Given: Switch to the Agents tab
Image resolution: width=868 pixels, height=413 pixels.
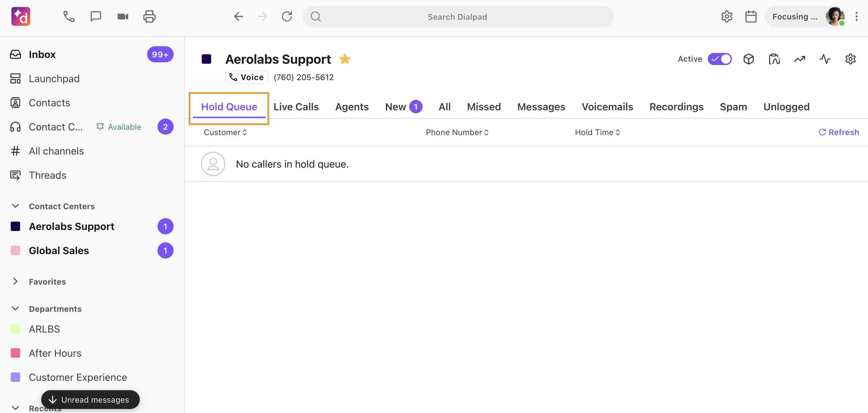Looking at the screenshot, I should (x=352, y=107).
